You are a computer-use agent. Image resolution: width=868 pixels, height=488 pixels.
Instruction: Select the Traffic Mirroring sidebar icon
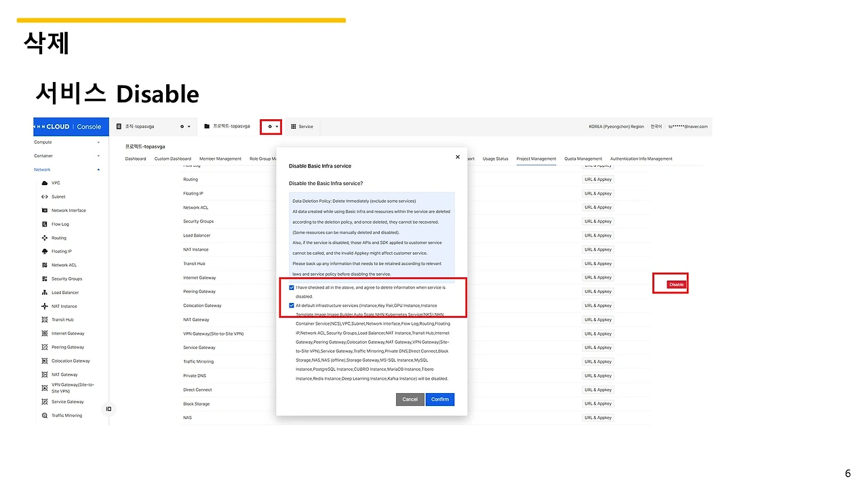pyautogui.click(x=45, y=415)
